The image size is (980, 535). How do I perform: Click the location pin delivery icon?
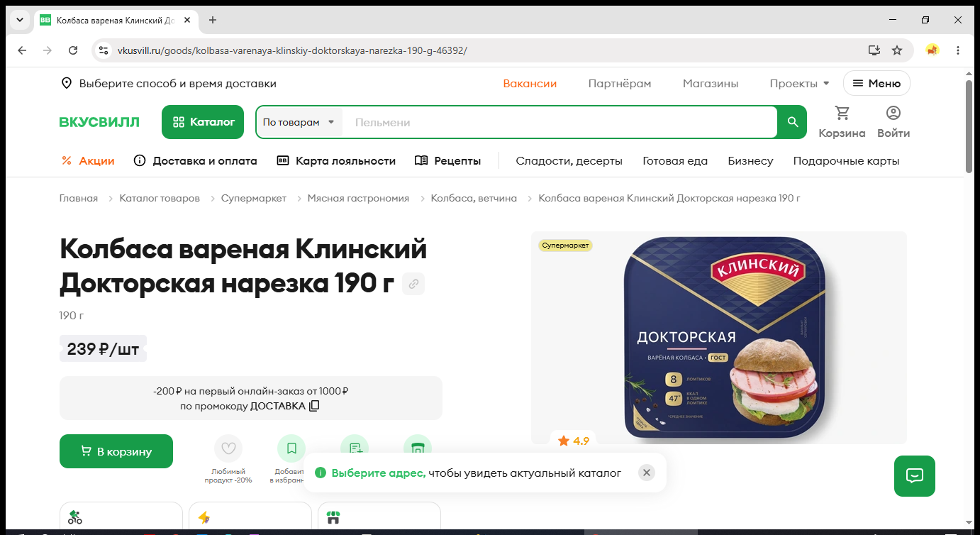[67, 84]
